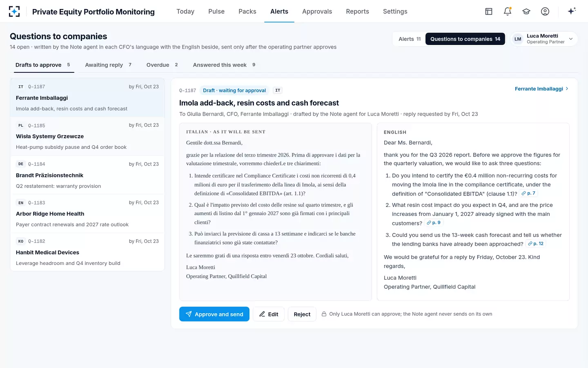The width and height of the screenshot is (588, 368).
Task: Launch the sparkle AI assistant
Action: coord(572,11)
